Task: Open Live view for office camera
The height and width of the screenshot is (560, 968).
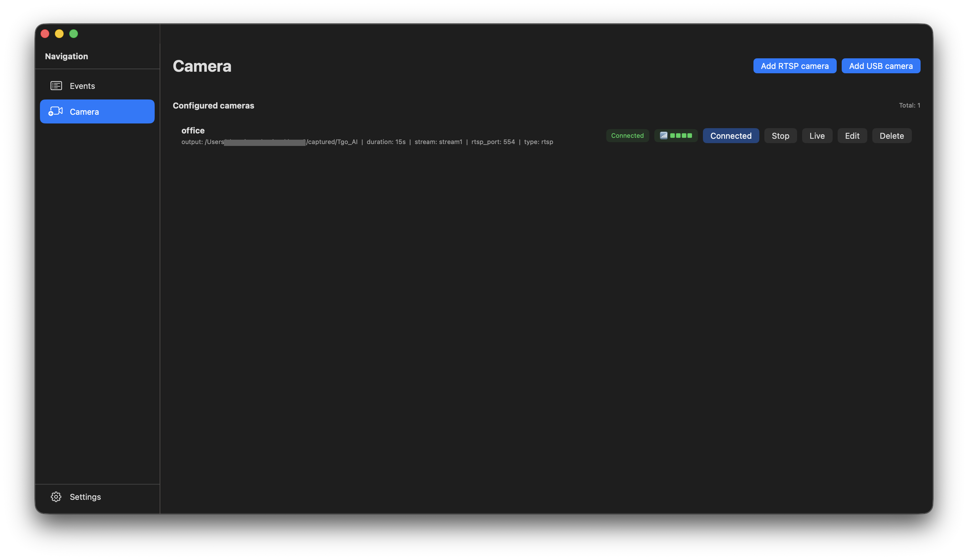Action: tap(817, 136)
